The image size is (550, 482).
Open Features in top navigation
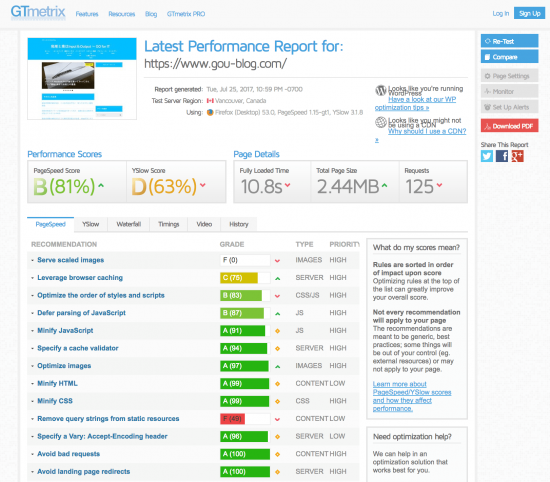click(x=87, y=14)
